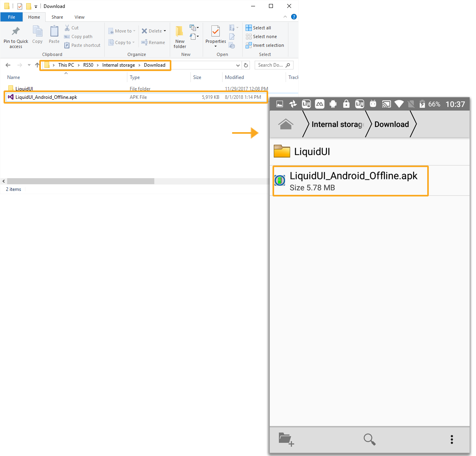Click the title bar Properties quick-access icon
The width and height of the screenshot is (476, 456).
point(20,6)
